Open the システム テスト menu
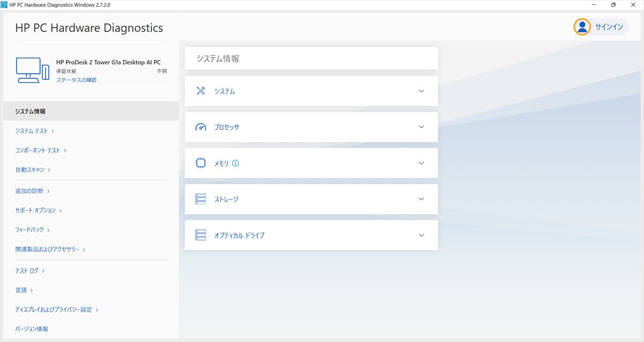The width and height of the screenshot is (644, 342). pyautogui.click(x=35, y=131)
